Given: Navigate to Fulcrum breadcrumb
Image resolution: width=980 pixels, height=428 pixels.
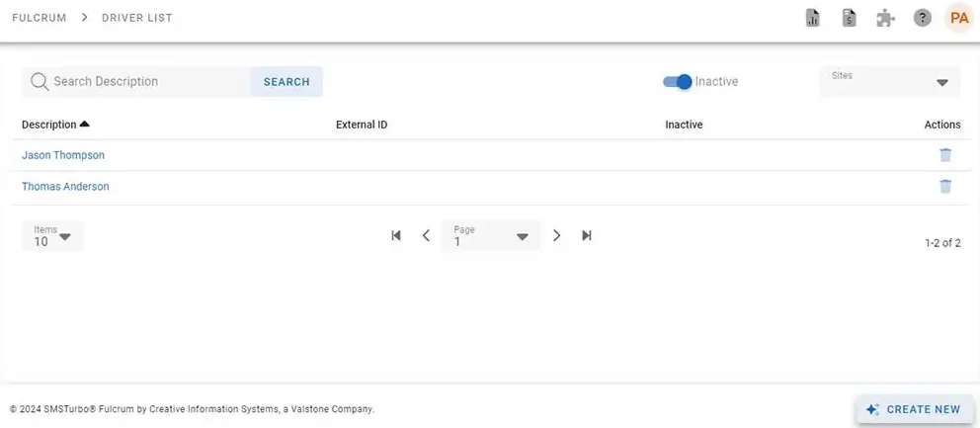Looking at the screenshot, I should (x=40, y=18).
